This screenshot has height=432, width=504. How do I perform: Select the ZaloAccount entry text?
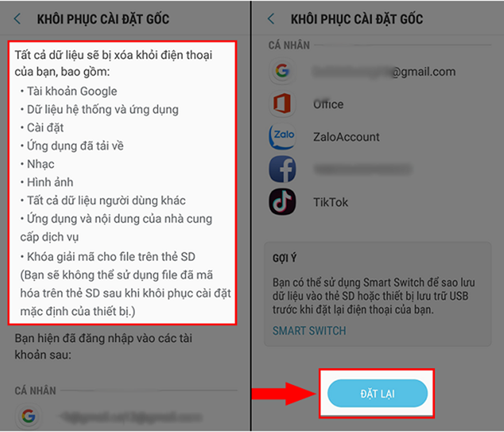coord(346,137)
